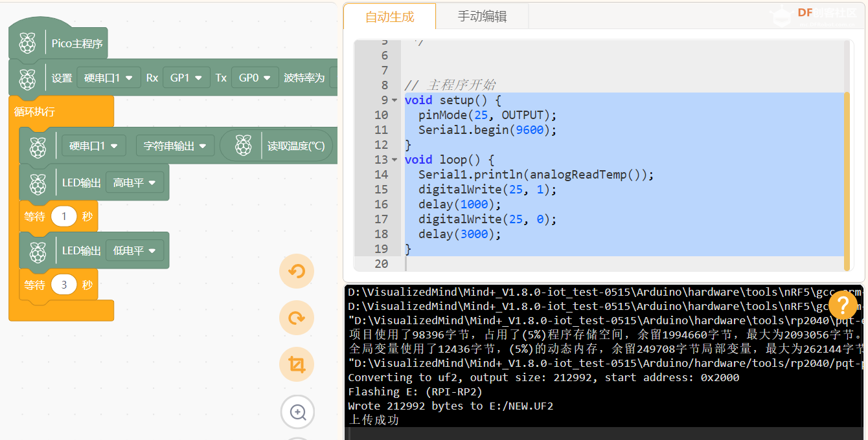Click code line Serial1.begin(9600);
The image size is (868, 440).
click(x=488, y=130)
